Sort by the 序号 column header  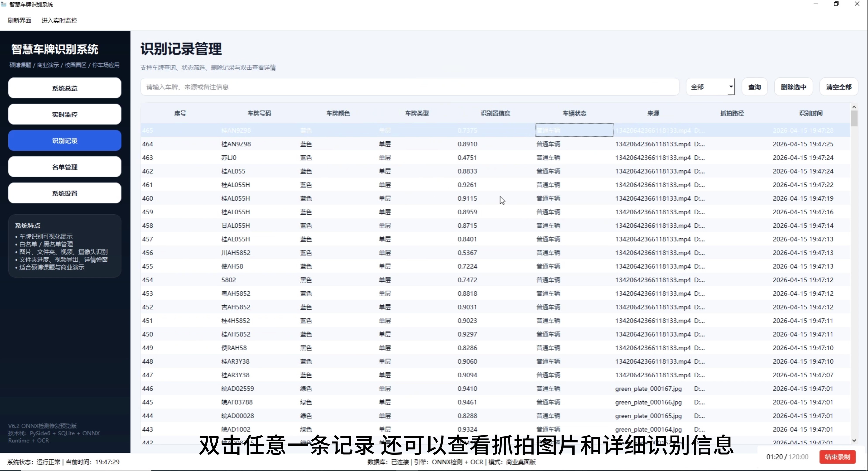click(x=180, y=113)
